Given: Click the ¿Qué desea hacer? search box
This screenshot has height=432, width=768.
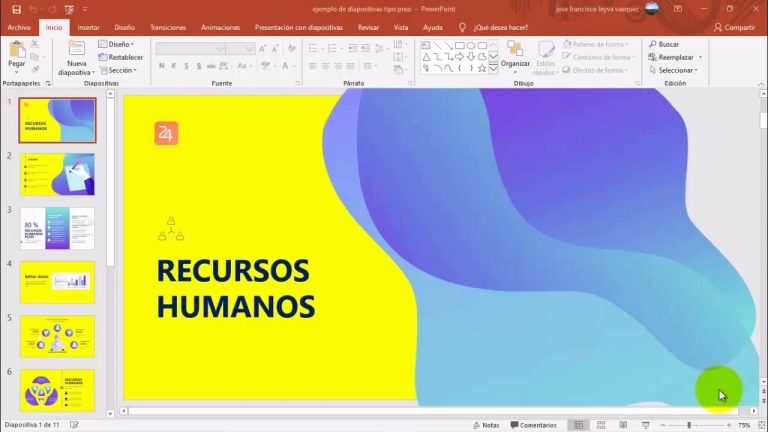Looking at the screenshot, I should click(x=494, y=27).
